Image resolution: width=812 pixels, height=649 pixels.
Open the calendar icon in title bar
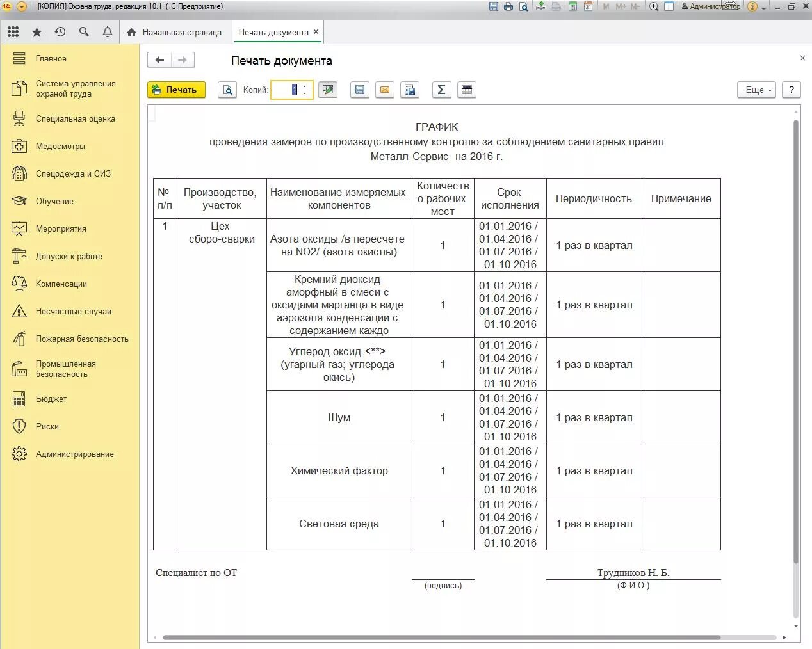pyautogui.click(x=588, y=6)
